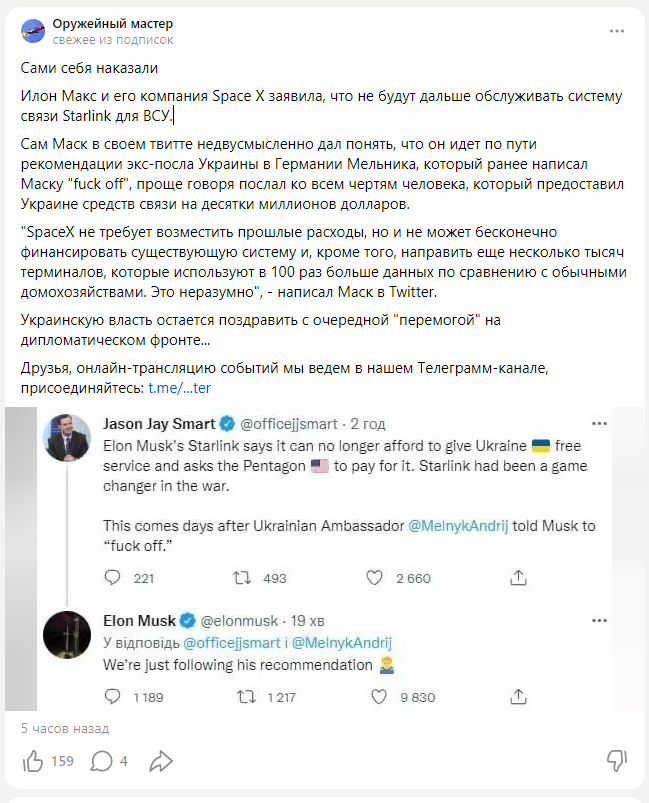The width and height of the screenshot is (649, 803).
Task: Share the post using the arrow icon
Action: 161,761
